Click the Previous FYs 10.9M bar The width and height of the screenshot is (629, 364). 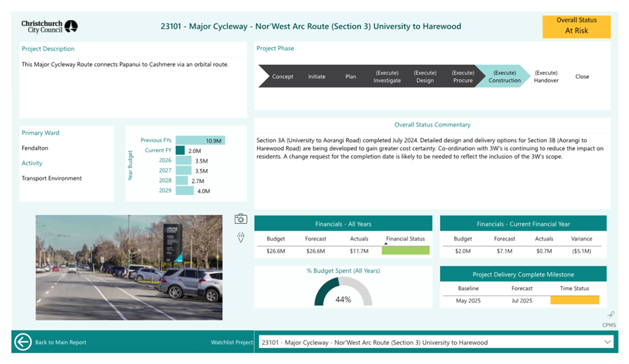(200, 140)
